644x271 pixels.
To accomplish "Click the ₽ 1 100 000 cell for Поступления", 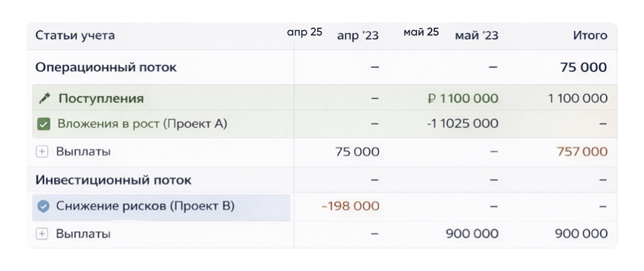I will 463,99.
